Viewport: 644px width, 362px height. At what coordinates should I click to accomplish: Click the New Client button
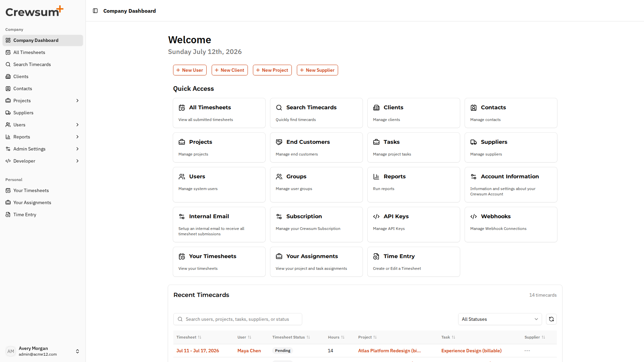pyautogui.click(x=230, y=70)
